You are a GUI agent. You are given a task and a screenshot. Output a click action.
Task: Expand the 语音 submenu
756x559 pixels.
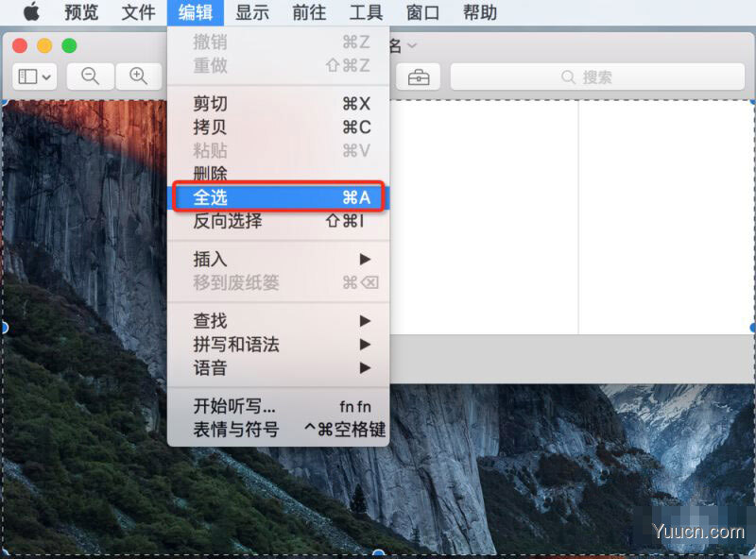[x=278, y=368]
